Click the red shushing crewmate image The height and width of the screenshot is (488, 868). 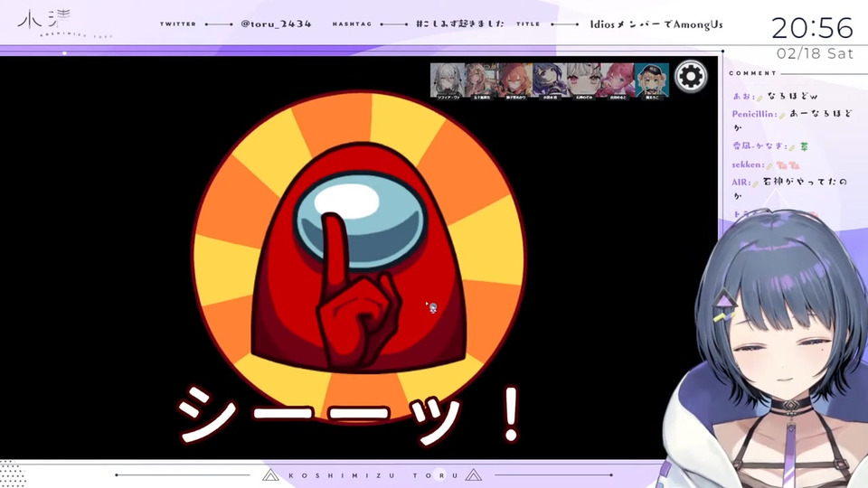click(x=359, y=258)
